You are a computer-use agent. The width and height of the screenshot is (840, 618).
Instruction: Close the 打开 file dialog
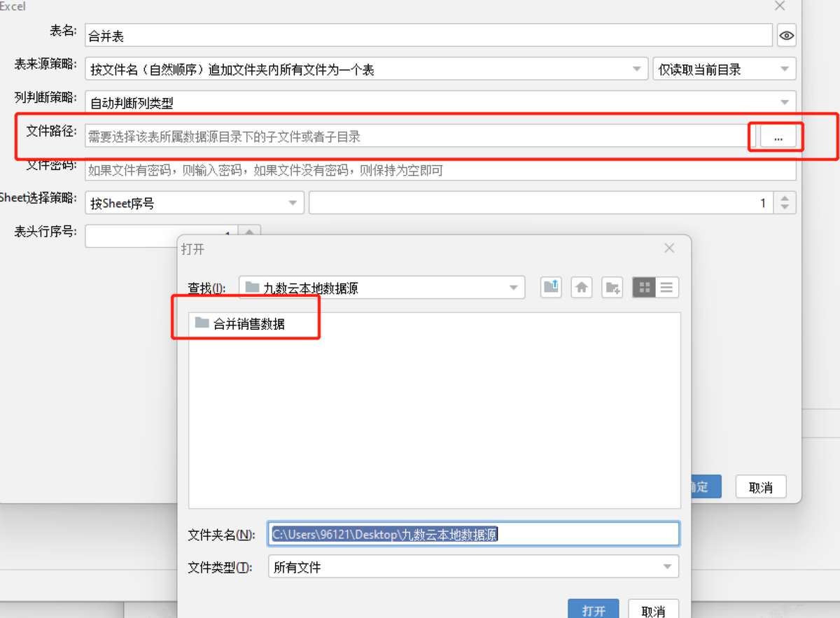point(669,248)
